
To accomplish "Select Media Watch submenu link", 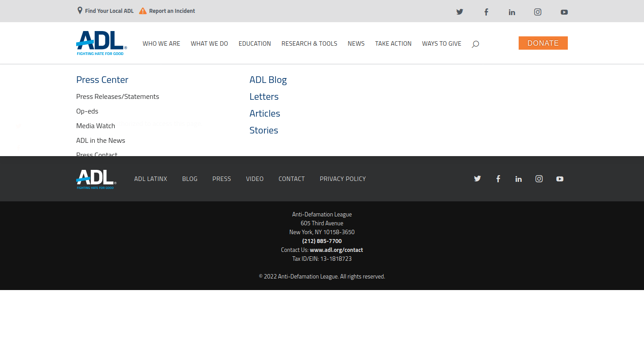I will [x=96, y=126].
